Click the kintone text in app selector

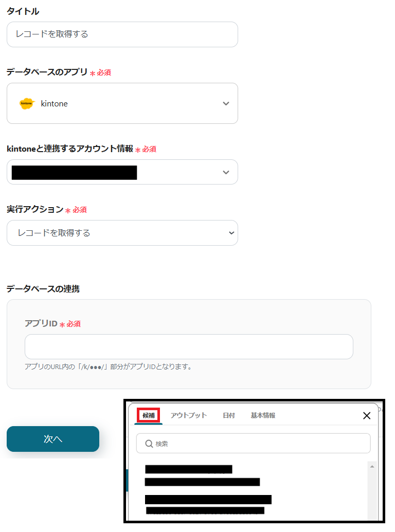click(x=55, y=103)
